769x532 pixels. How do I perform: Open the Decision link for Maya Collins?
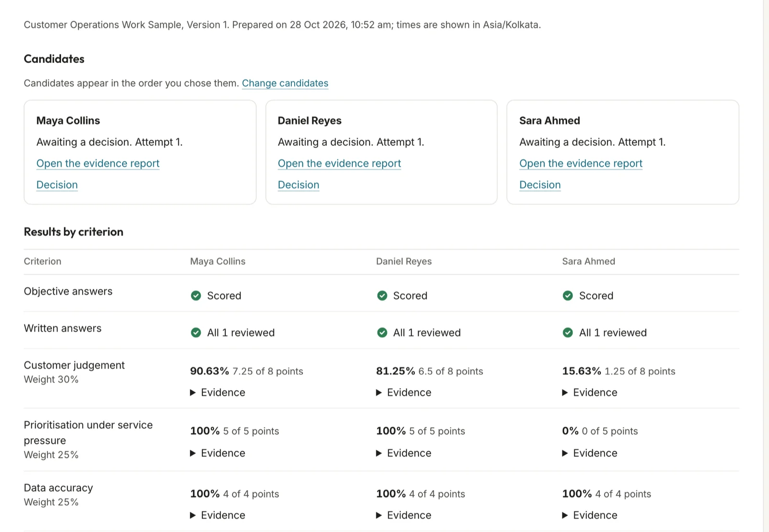(x=57, y=185)
